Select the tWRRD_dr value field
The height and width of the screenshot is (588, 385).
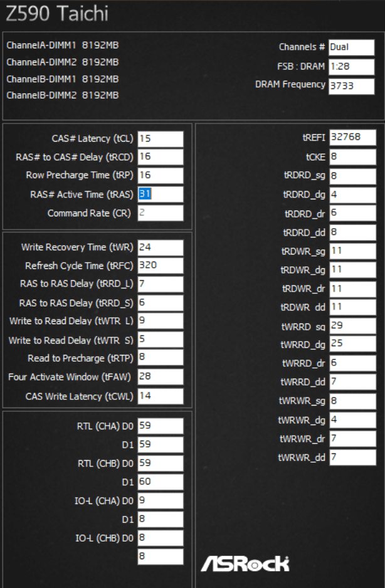pos(353,364)
